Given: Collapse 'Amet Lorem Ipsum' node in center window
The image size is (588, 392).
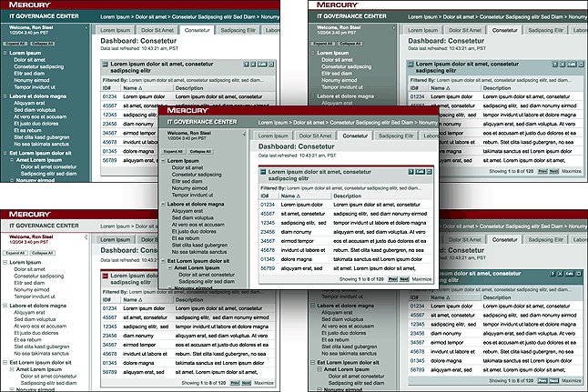Looking at the screenshot, I should pos(170,268).
